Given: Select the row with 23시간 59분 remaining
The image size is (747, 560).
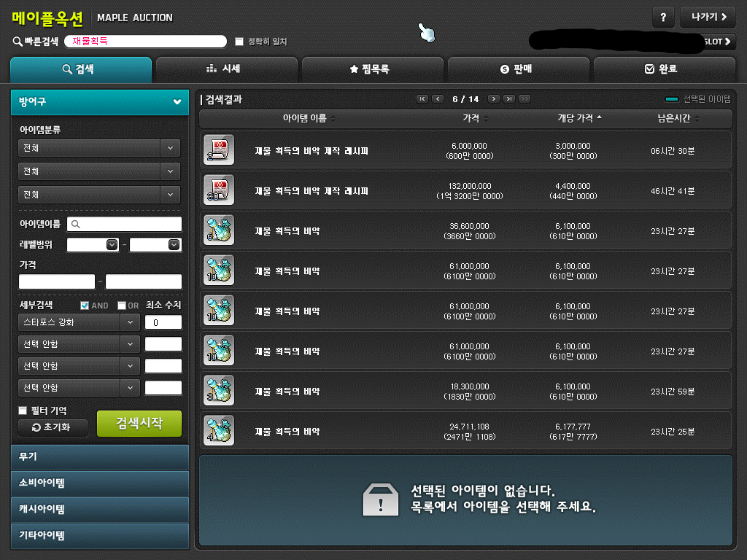Looking at the screenshot, I should click(x=465, y=391).
